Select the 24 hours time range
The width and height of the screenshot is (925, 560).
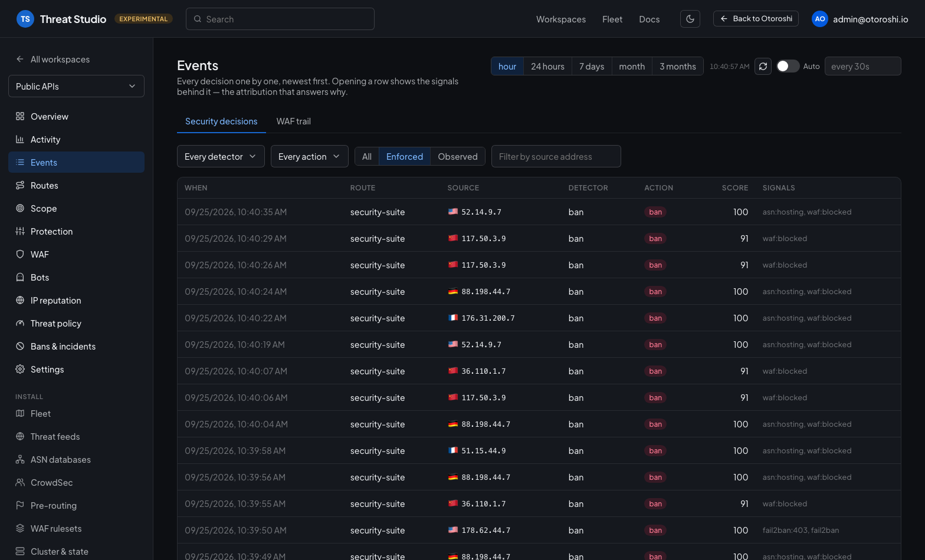(547, 66)
